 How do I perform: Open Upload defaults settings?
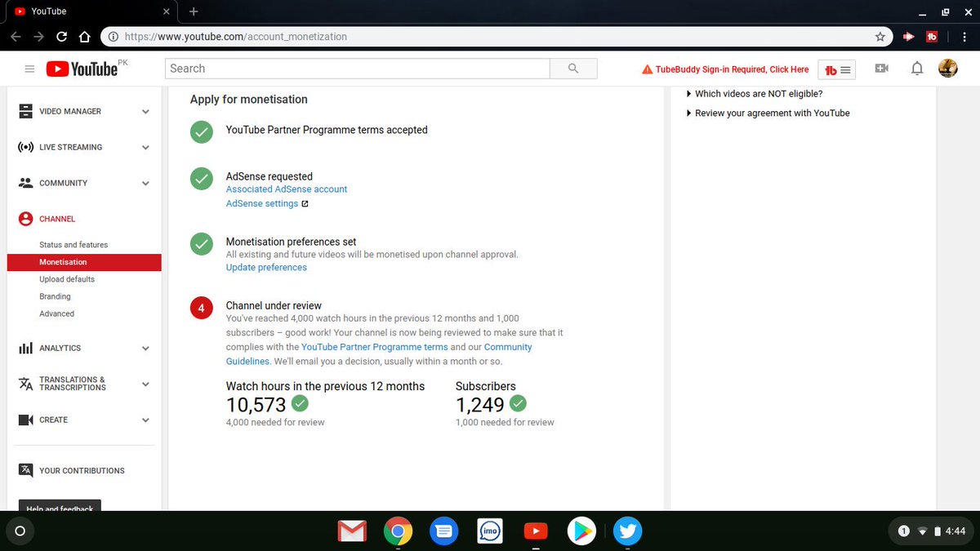pyautogui.click(x=67, y=279)
